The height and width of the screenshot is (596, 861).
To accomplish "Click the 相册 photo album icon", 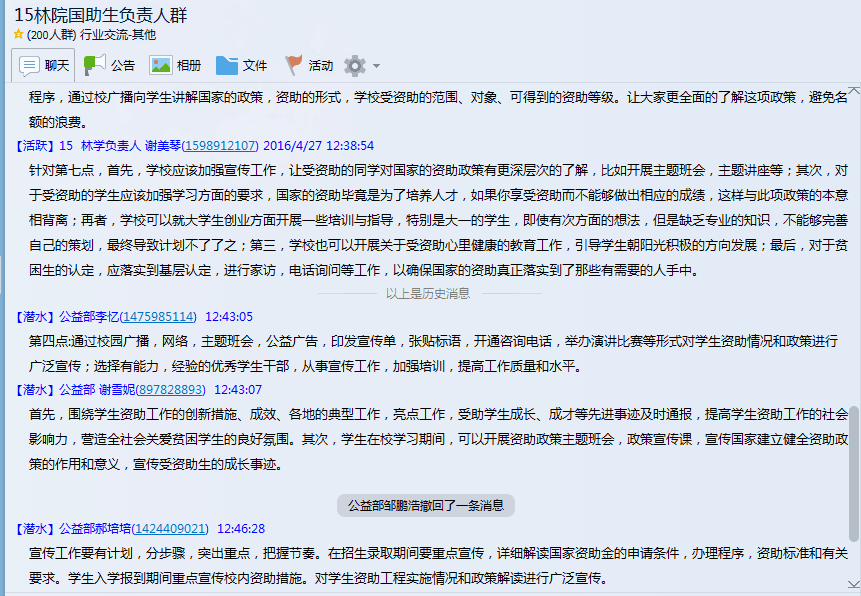I will [160, 66].
